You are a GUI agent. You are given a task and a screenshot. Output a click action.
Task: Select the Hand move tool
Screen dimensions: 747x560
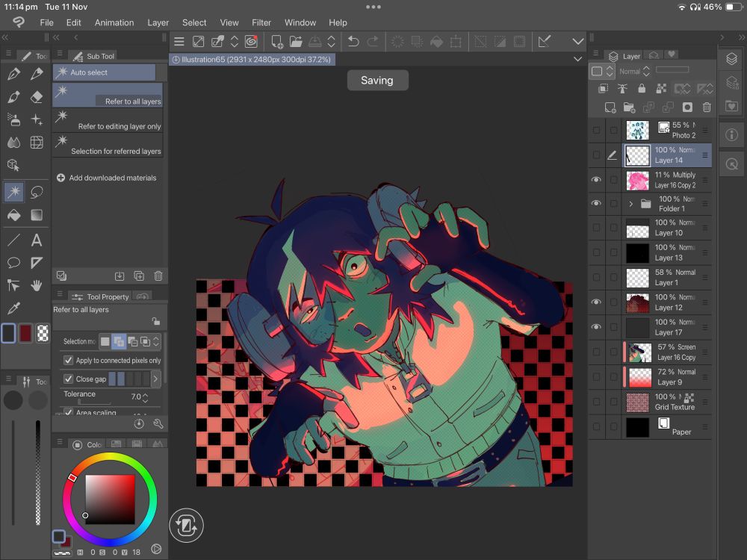(37, 285)
